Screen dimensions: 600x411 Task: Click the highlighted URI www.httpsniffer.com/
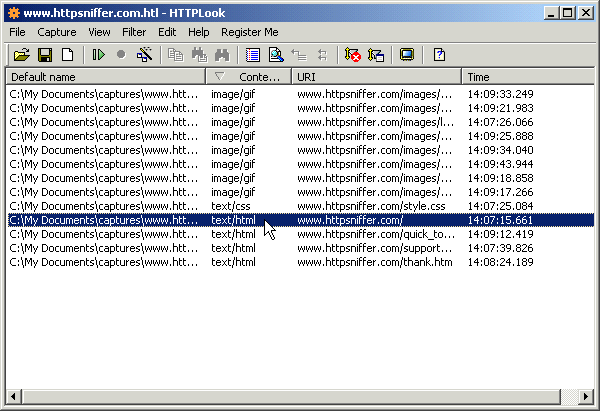click(x=350, y=220)
